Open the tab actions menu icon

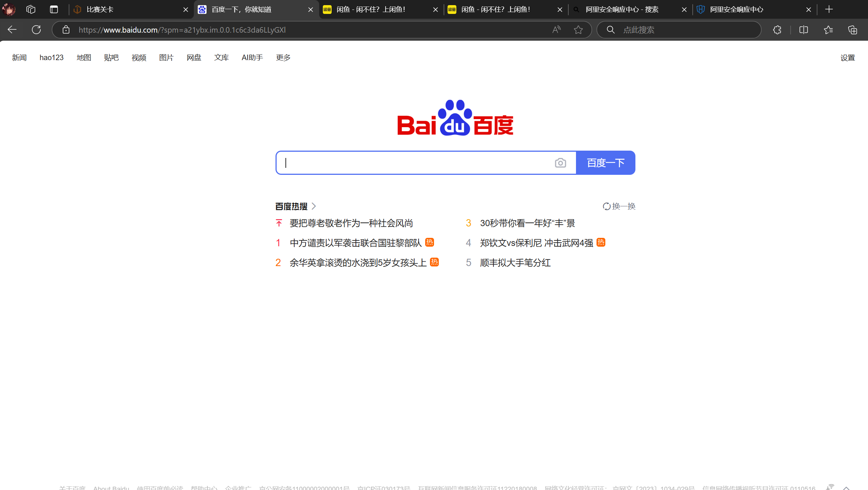coord(54,10)
